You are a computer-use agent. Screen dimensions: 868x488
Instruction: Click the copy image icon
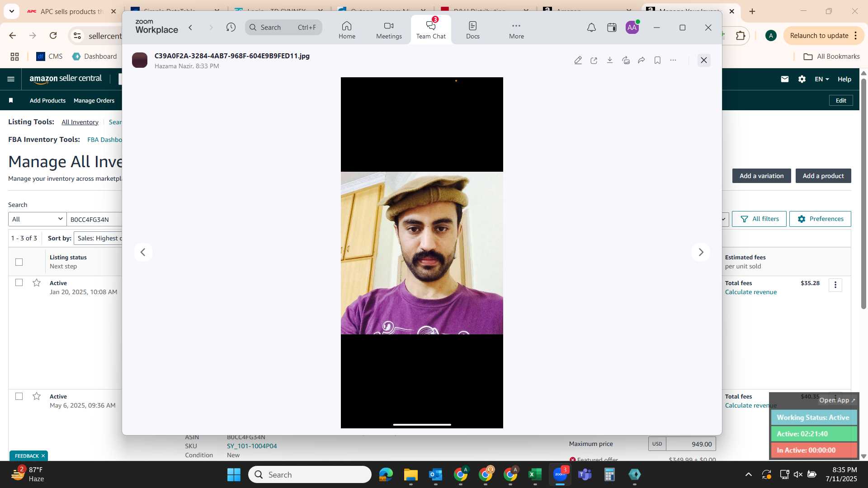point(626,60)
